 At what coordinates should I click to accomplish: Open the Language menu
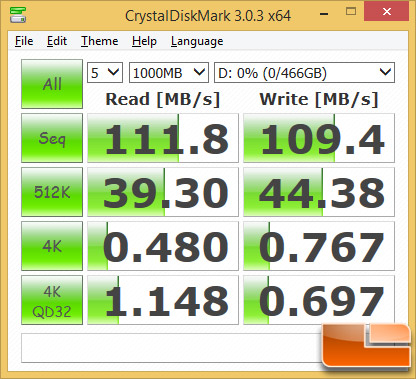[197, 41]
